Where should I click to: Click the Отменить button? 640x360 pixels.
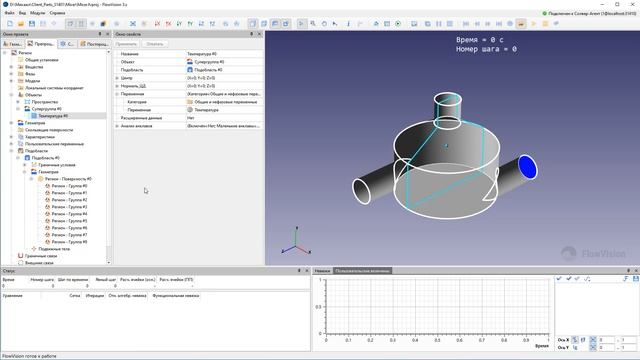(155, 44)
